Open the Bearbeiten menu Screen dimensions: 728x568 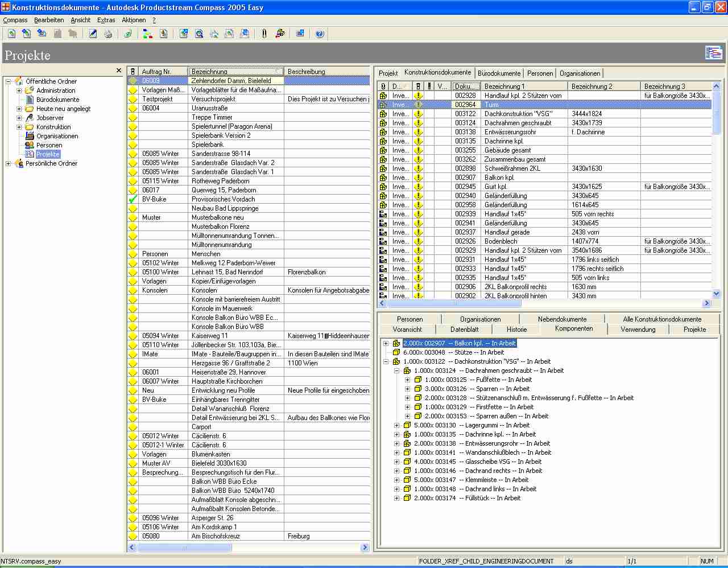(49, 20)
